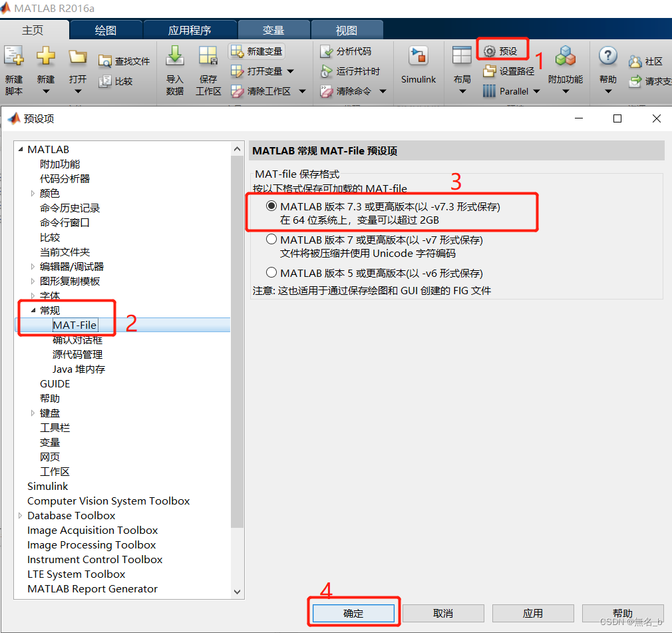This screenshot has height=633, width=672.
Task: Click the Import Data (导入数据) icon
Action: 175,56
